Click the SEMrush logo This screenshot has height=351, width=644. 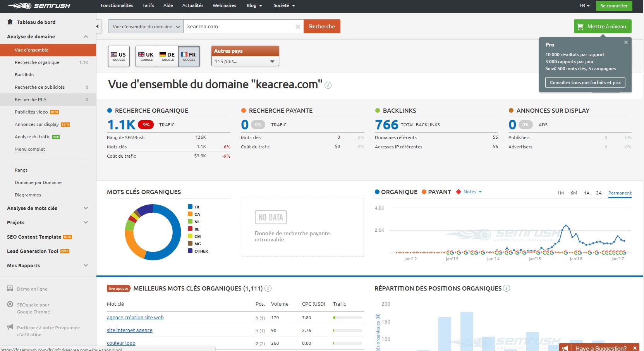click(x=39, y=6)
